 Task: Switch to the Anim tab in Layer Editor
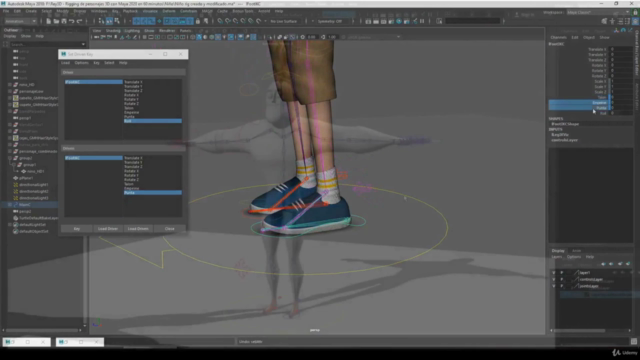click(576, 251)
